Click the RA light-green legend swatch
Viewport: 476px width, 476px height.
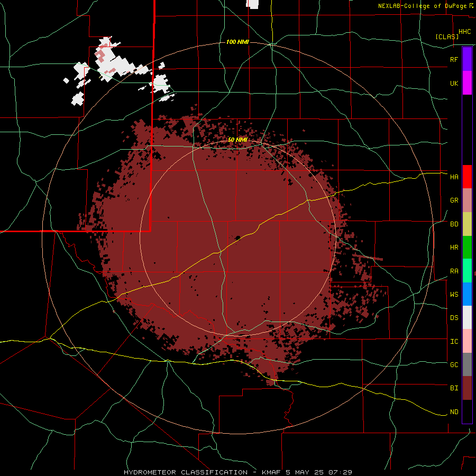coord(467,271)
